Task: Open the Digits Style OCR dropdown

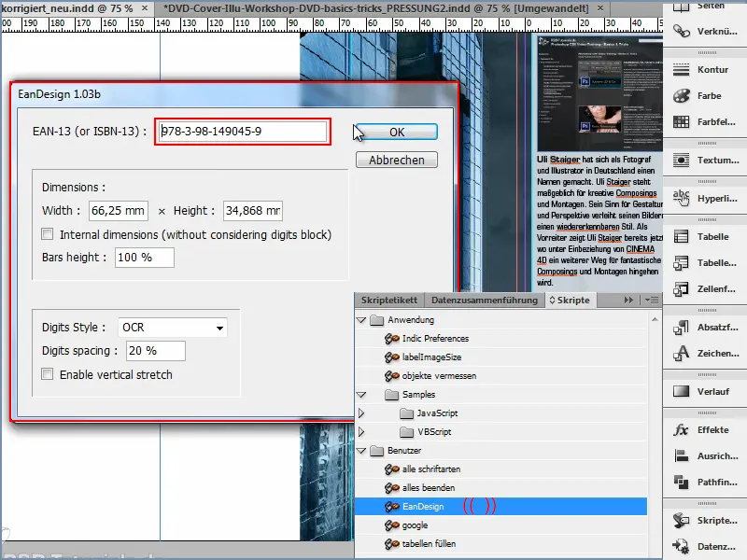Action: click(172, 328)
